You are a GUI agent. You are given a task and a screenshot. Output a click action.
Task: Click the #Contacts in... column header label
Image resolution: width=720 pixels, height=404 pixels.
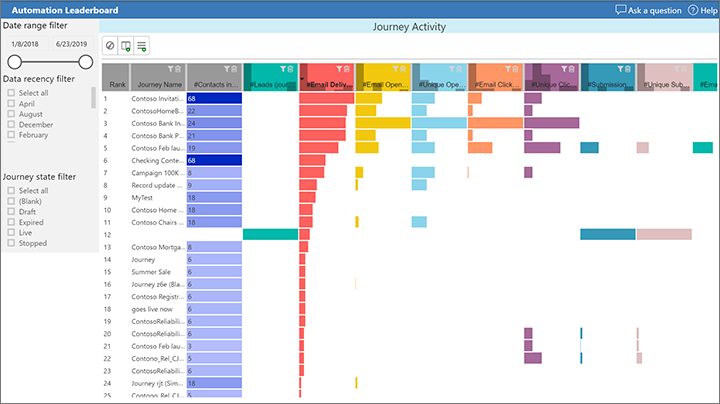point(216,84)
